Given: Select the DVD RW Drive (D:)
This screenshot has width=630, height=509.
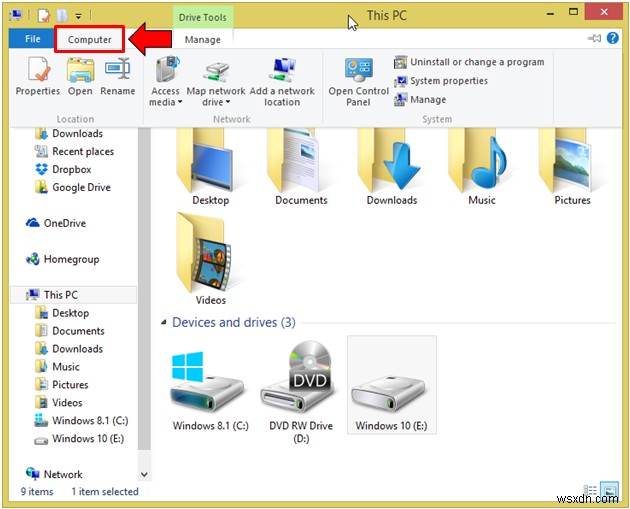Looking at the screenshot, I should [x=301, y=393].
